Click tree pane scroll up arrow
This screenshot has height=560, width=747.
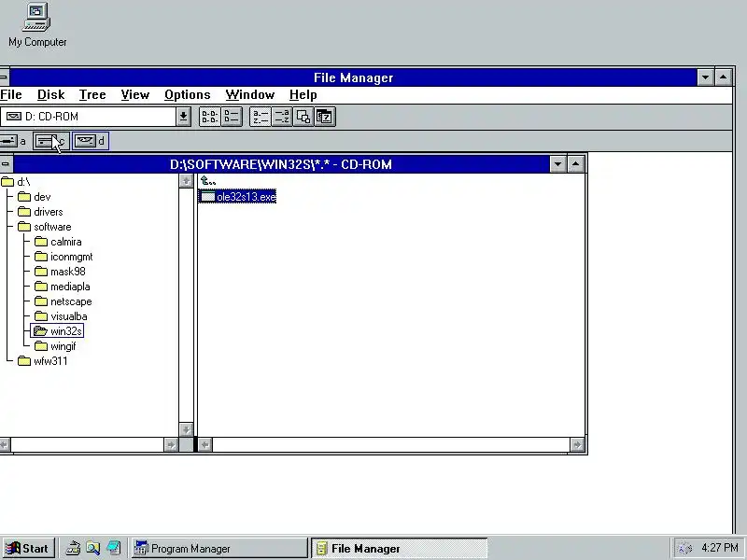(186, 181)
